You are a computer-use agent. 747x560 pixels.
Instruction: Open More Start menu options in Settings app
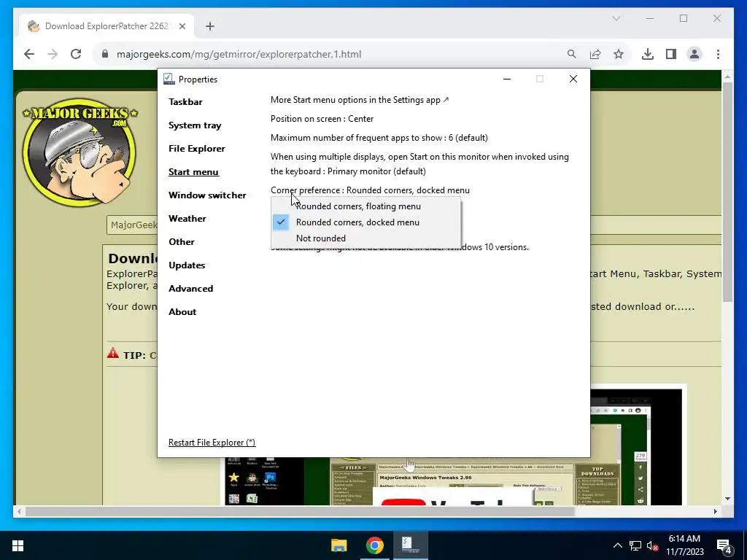click(360, 100)
